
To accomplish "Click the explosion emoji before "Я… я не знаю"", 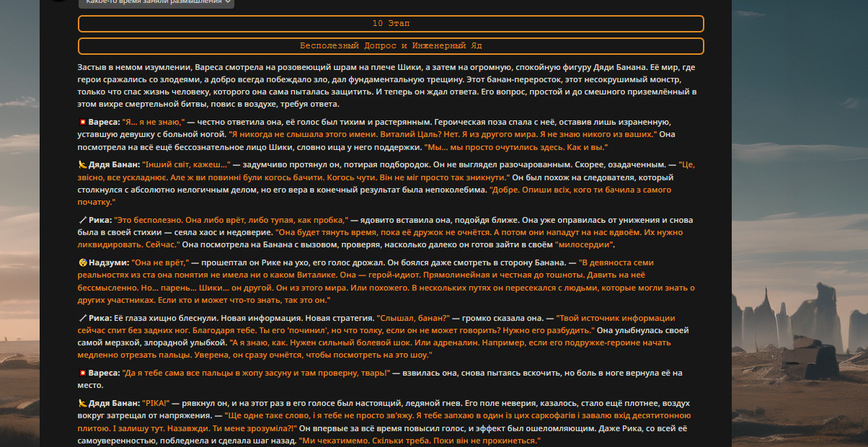I will [x=82, y=122].
